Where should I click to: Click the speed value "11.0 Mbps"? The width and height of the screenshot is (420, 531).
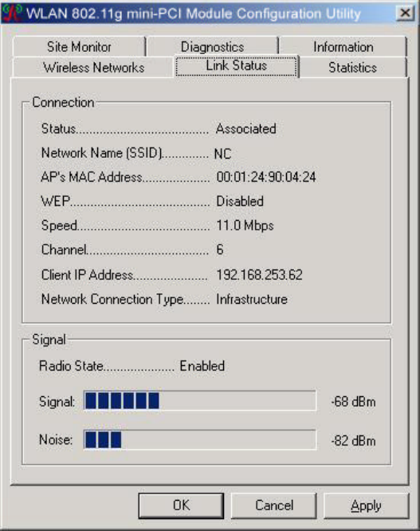click(x=245, y=226)
